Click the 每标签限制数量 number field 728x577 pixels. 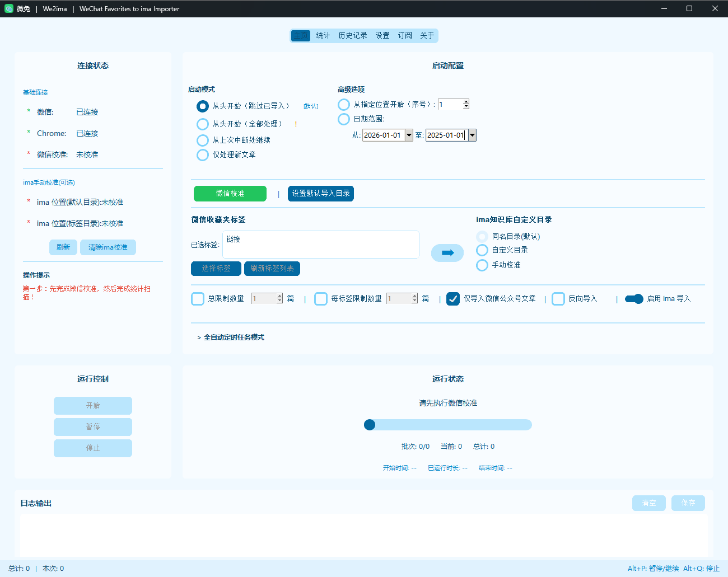[x=399, y=299]
